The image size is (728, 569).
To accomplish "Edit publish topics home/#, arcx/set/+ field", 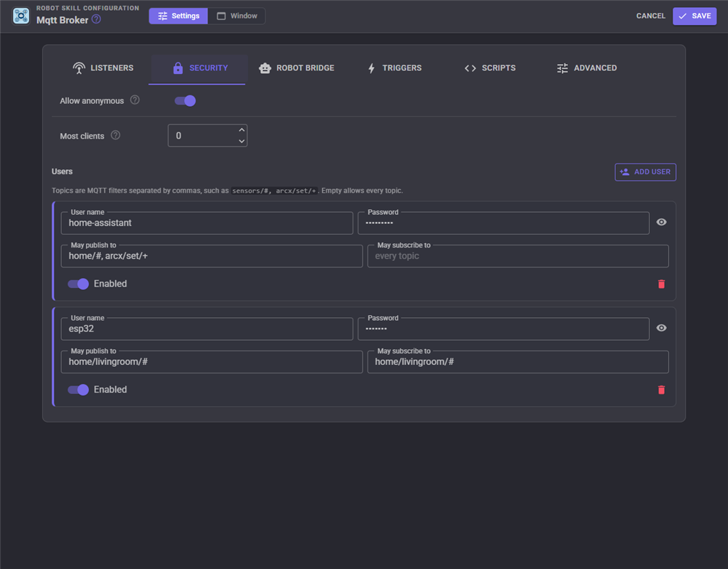I will (212, 256).
